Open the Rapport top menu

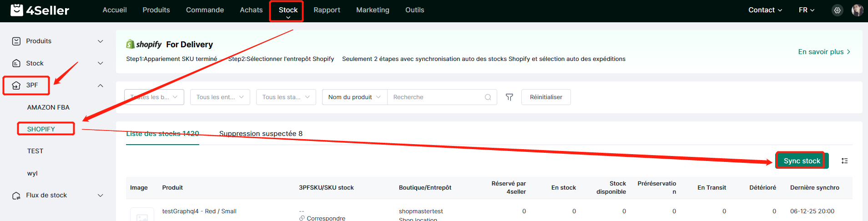coord(327,10)
